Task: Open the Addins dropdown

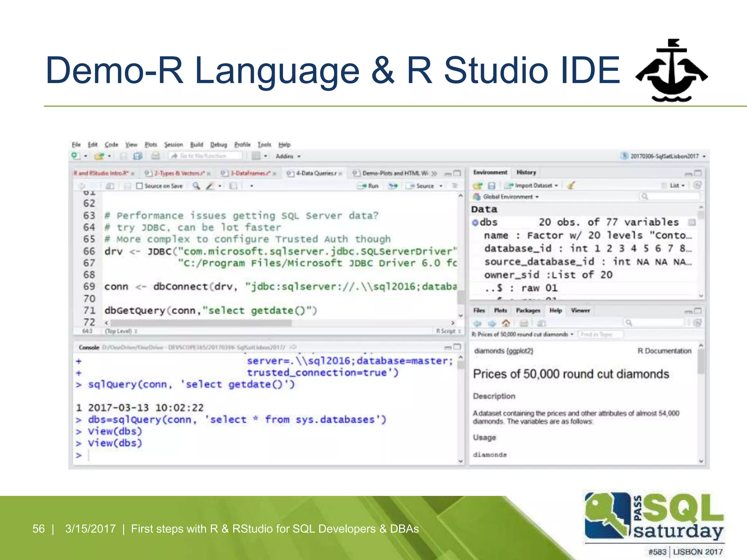Action: [288, 156]
